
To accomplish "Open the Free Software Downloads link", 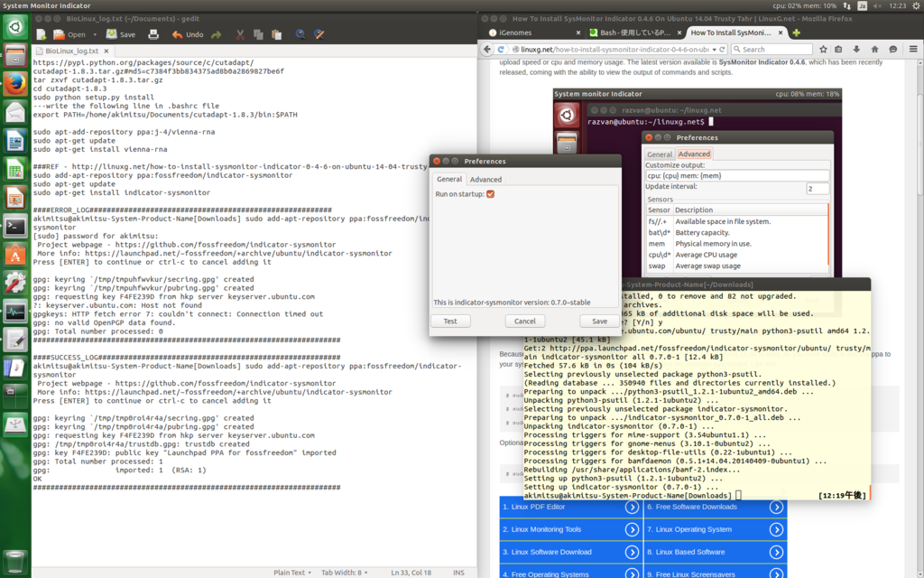I will (x=716, y=508).
